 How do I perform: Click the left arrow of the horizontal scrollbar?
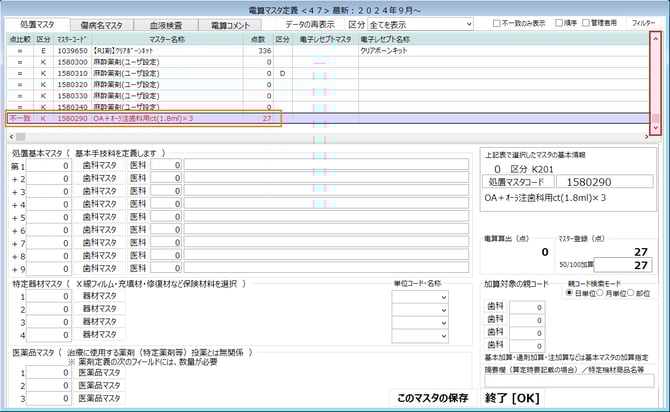tap(12, 135)
